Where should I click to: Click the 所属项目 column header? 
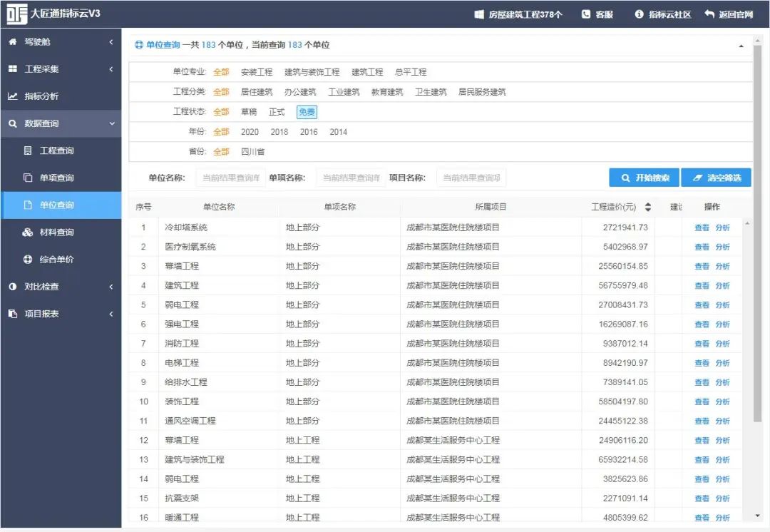point(491,207)
